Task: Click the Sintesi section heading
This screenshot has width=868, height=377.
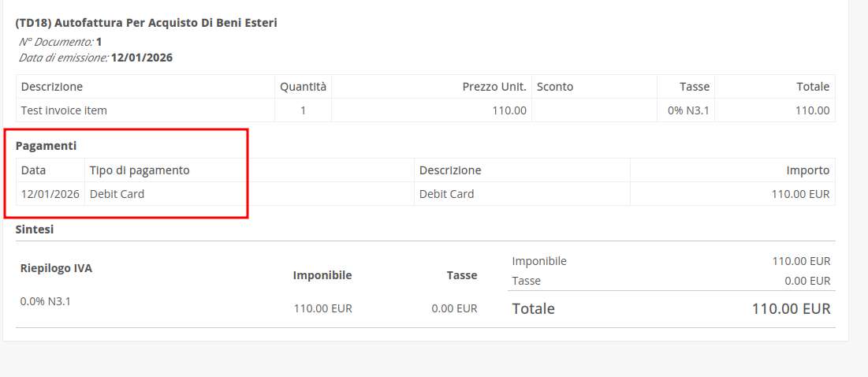Action: coord(35,230)
